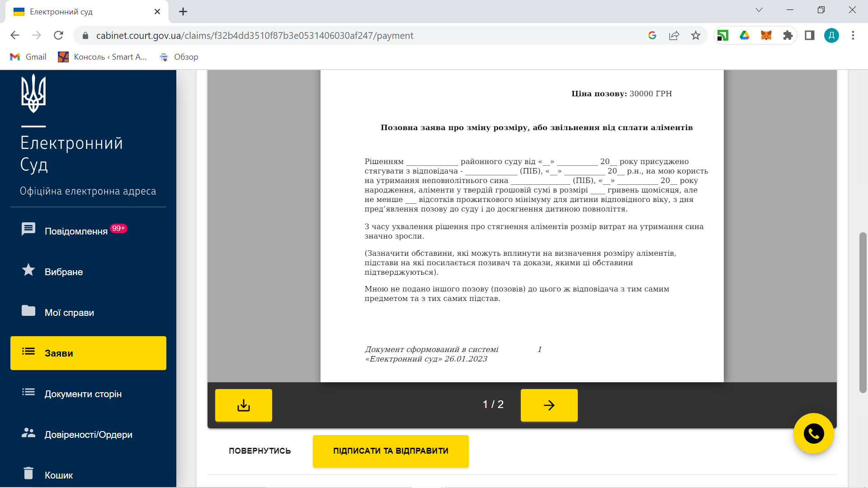Screen dimensions: 868x488
Task: Open the browser extensions puzzle icon
Action: coord(788,35)
